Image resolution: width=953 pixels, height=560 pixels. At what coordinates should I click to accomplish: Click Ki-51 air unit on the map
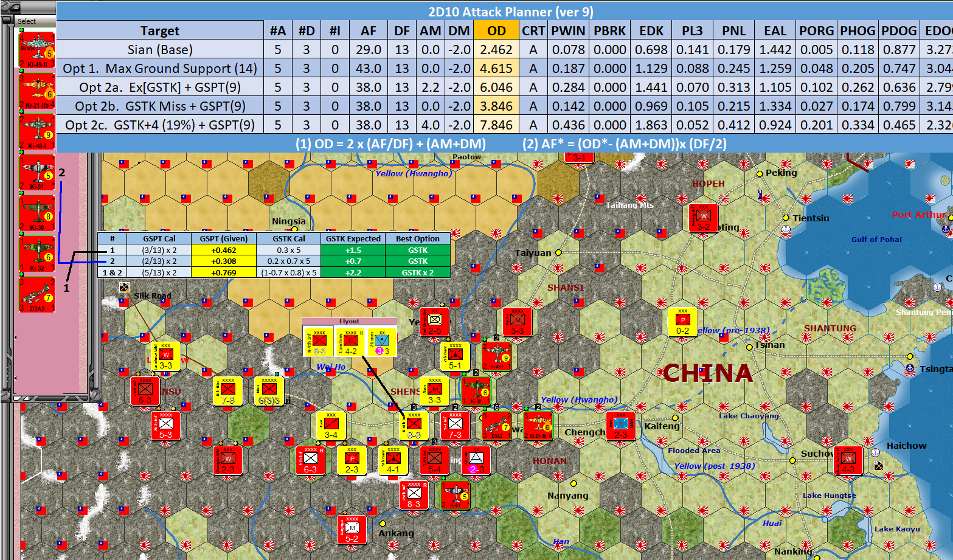(455, 495)
